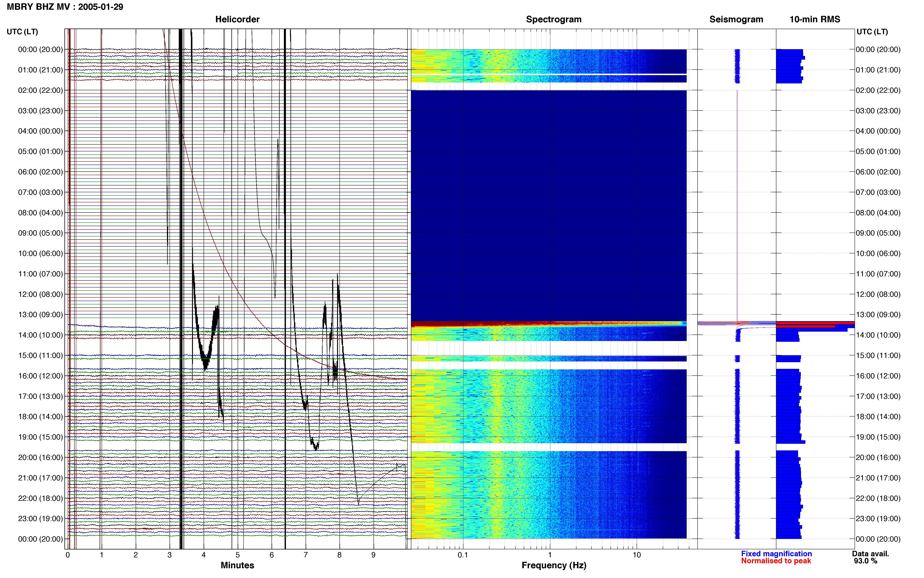Click the '1' frequency tick label
This screenshot has height=578, width=924.
550,555
